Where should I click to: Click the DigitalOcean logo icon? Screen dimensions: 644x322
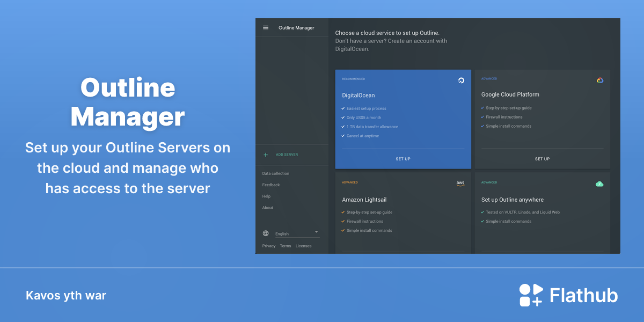click(x=461, y=80)
